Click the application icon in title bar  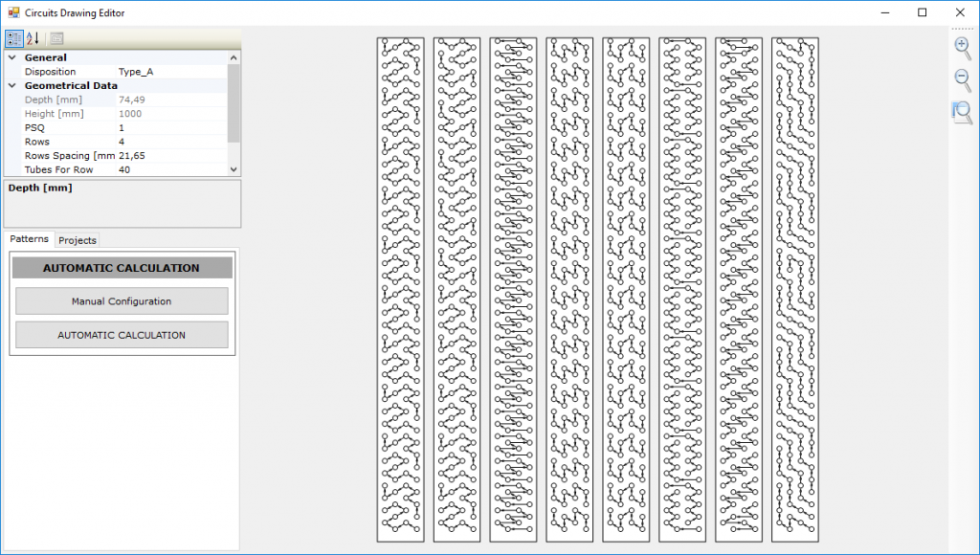coord(15,12)
